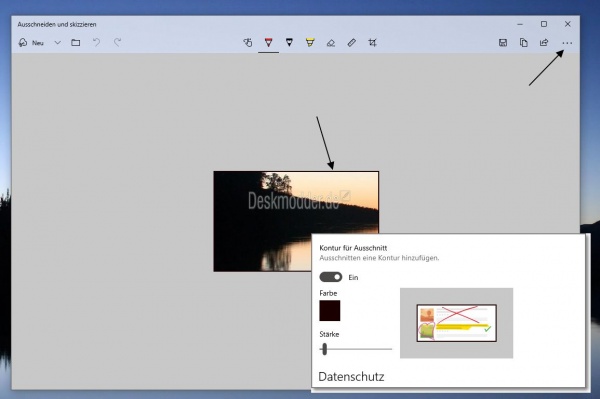Image resolution: width=600 pixels, height=399 pixels.
Task: Select the red ballpoint pen tool
Action: (x=269, y=42)
